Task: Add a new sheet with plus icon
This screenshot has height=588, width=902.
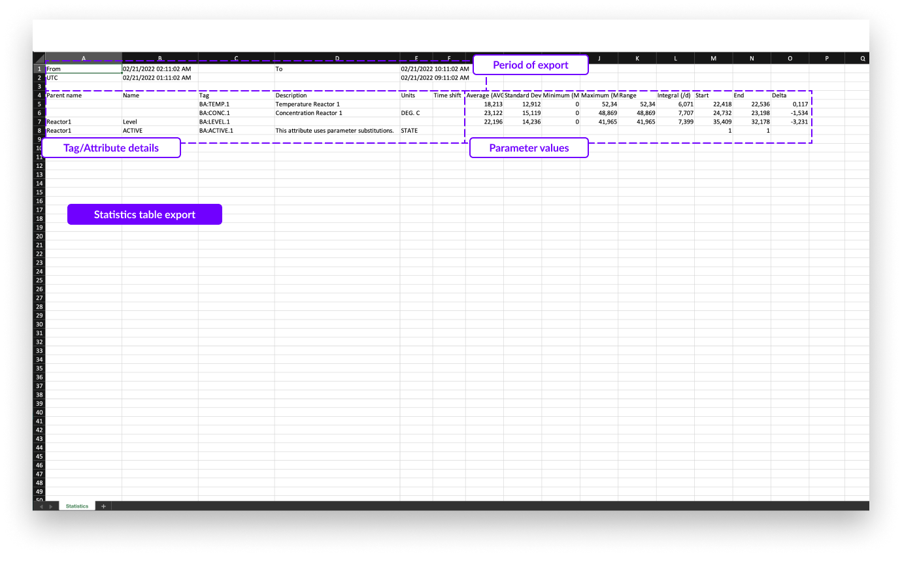Action: coord(103,506)
